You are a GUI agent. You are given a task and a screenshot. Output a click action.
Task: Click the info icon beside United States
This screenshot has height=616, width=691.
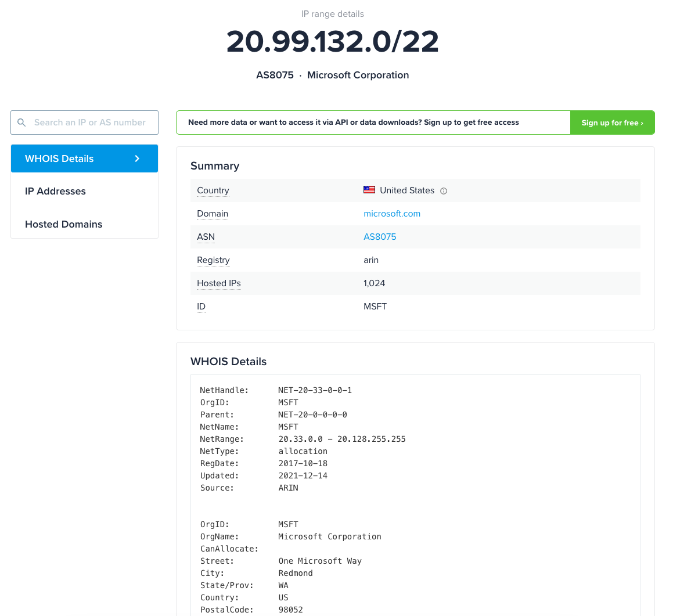pos(444,191)
